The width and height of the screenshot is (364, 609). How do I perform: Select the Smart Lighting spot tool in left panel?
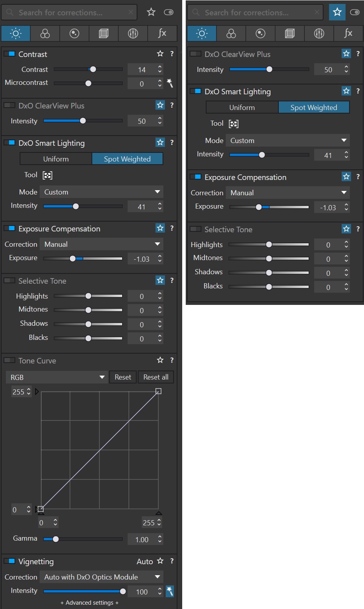click(48, 175)
